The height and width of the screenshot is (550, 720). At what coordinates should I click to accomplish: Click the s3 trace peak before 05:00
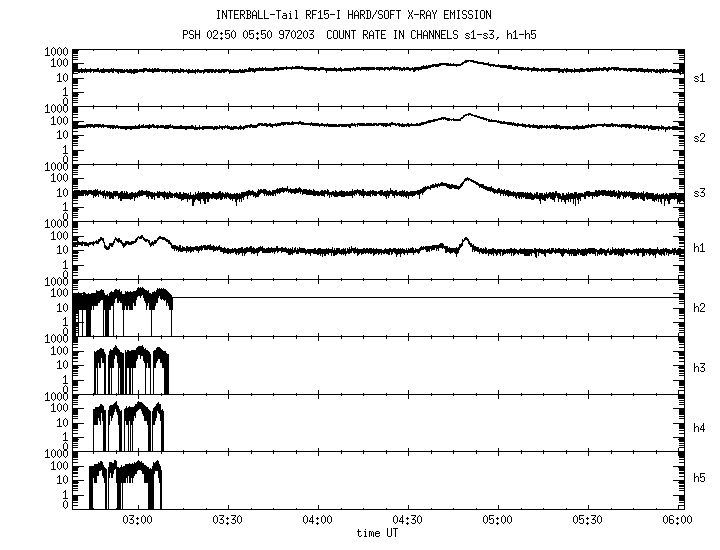(467, 180)
